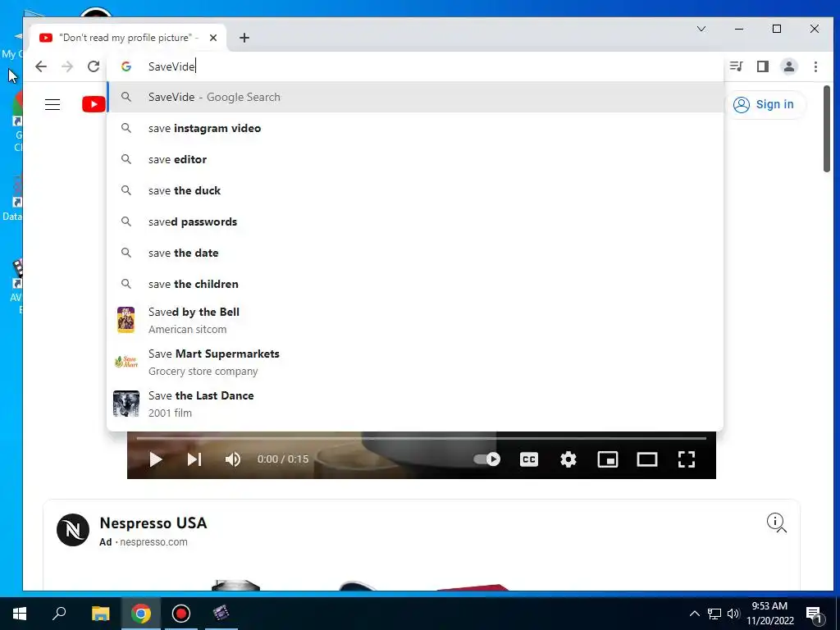The width and height of the screenshot is (840, 630).
Task: Open ad info icon
Action: click(x=774, y=521)
